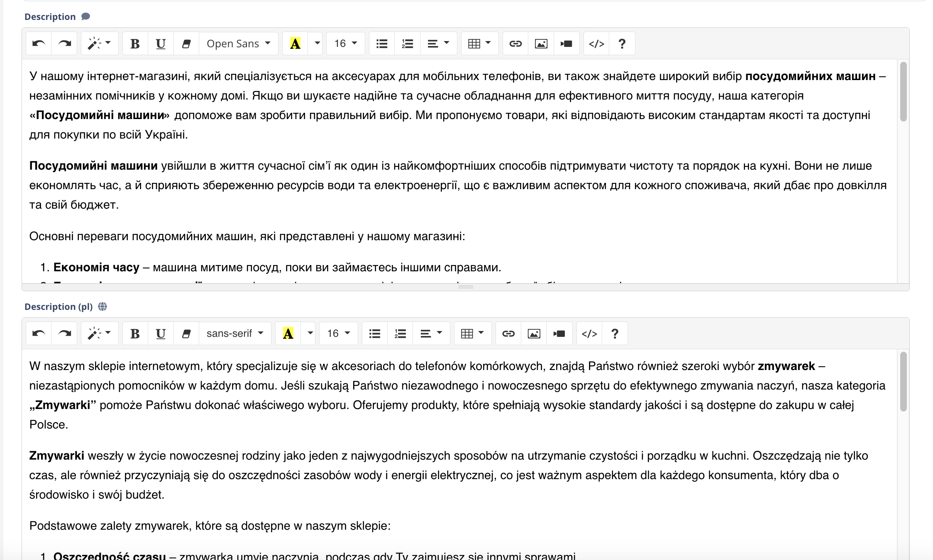Open the code view via the </> icon
The height and width of the screenshot is (560, 933).
(x=596, y=43)
